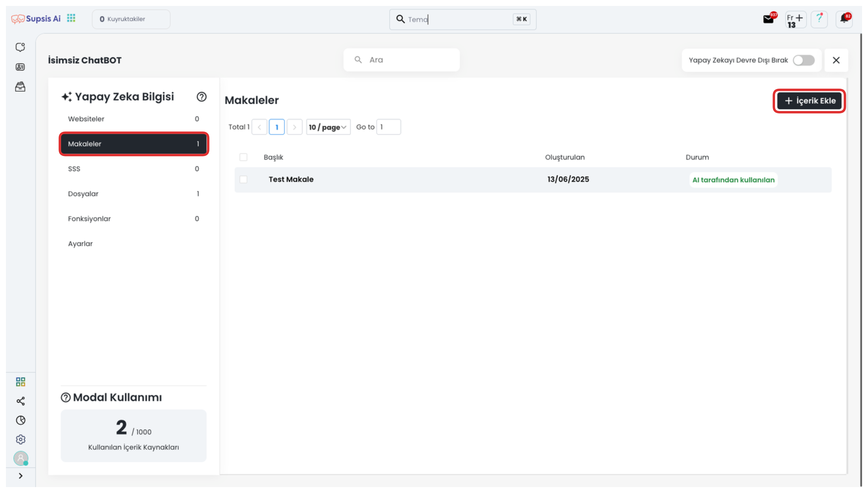Click the İsimsiz ChatBOT title
This screenshot has height=493, width=868.
(85, 60)
